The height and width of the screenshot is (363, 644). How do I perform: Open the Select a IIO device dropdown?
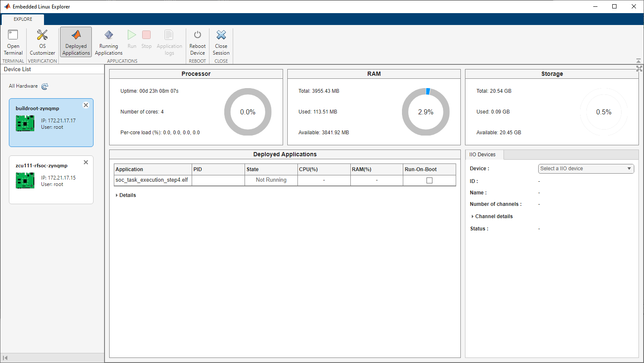(586, 169)
